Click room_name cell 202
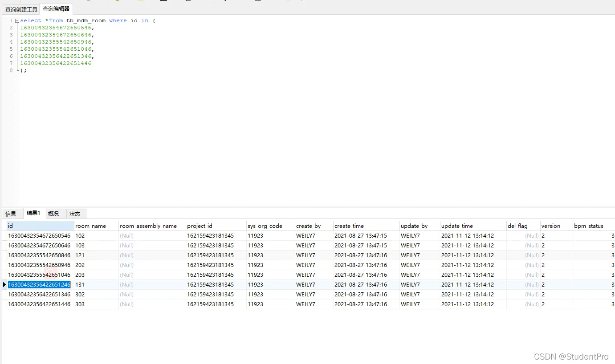615x364 pixels. (96, 265)
